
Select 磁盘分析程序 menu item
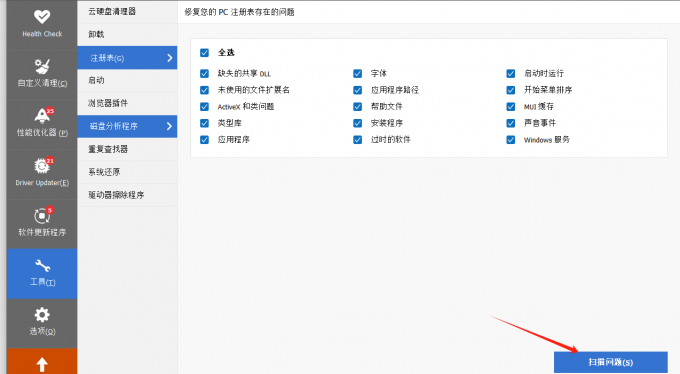[127, 126]
